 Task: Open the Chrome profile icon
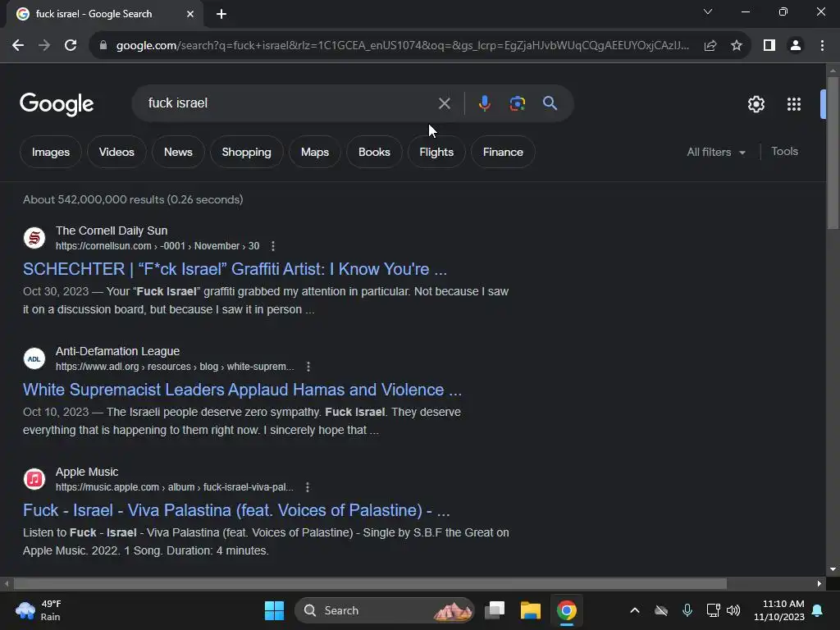click(796, 46)
